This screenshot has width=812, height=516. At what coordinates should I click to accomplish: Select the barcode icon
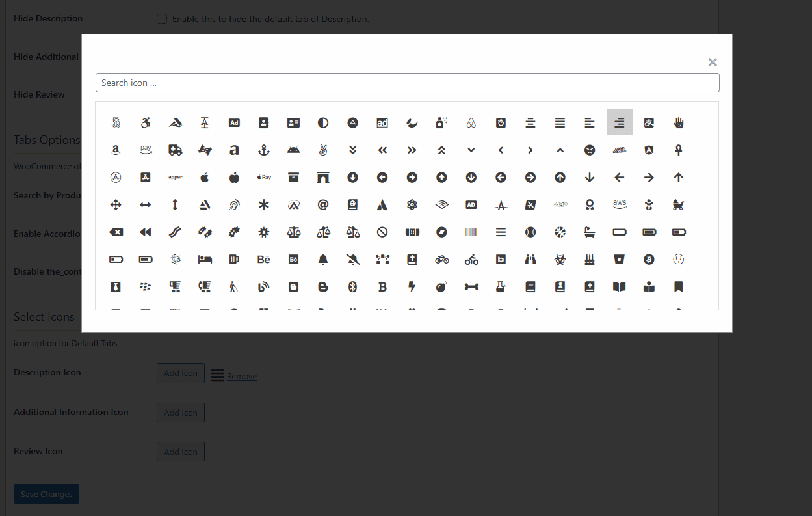point(471,232)
